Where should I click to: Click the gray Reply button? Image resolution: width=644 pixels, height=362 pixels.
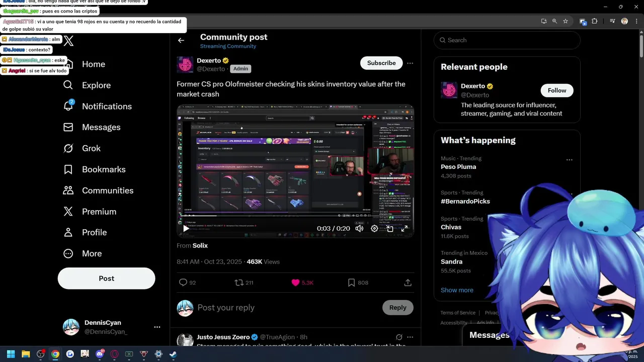(x=397, y=308)
